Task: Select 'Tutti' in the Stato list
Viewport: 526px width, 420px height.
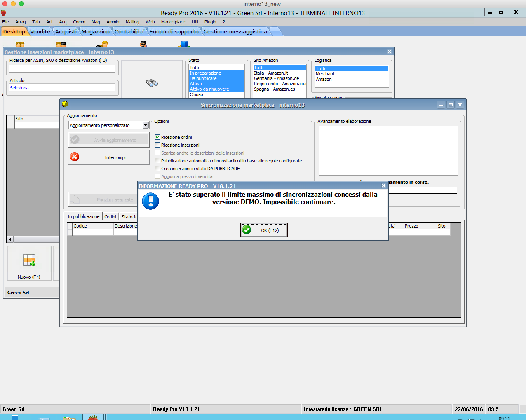Action: pyautogui.click(x=216, y=68)
